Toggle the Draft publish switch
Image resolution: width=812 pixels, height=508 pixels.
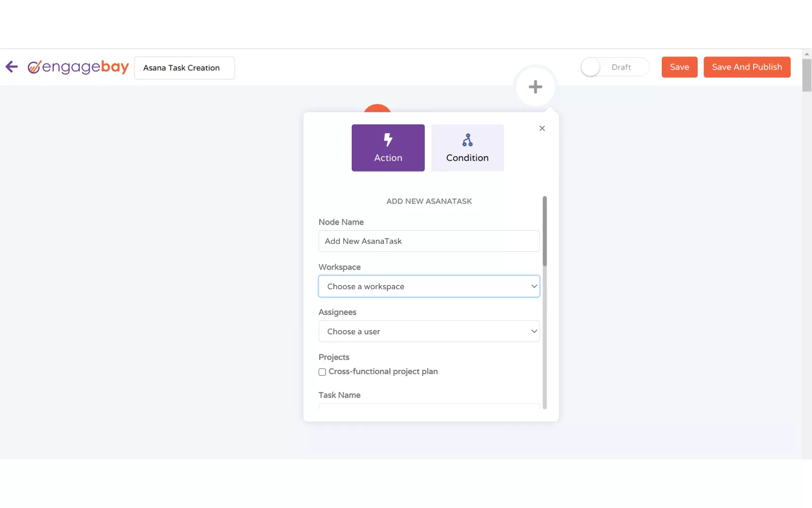point(591,67)
